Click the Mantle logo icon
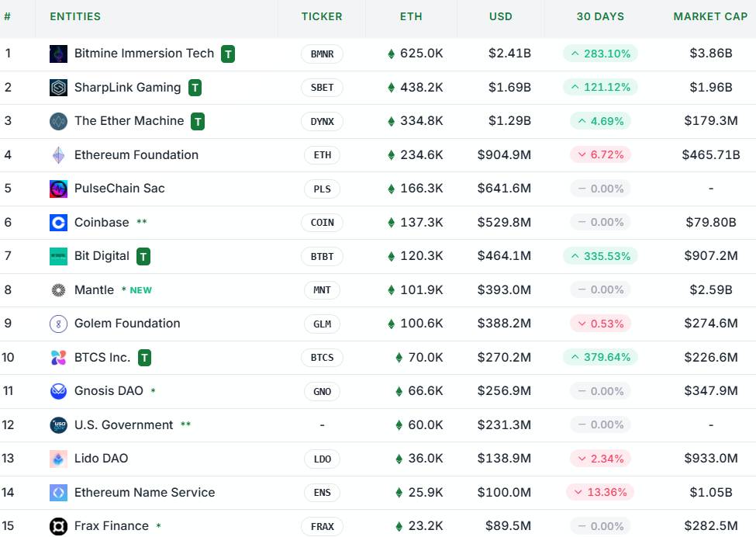 click(x=58, y=290)
